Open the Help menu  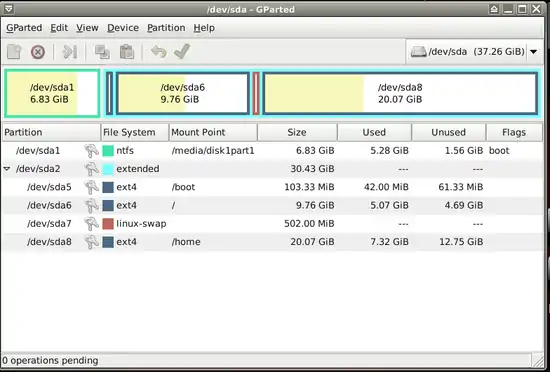(x=204, y=28)
